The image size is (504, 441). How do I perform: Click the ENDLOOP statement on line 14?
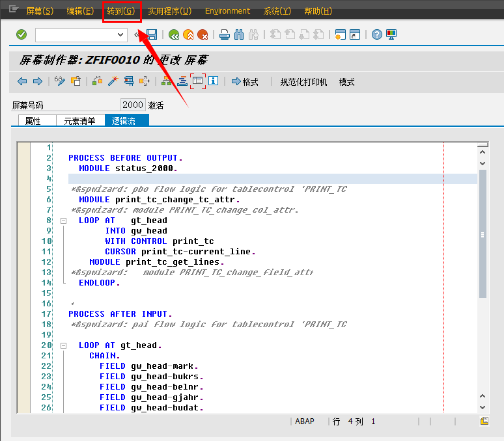tap(100, 283)
